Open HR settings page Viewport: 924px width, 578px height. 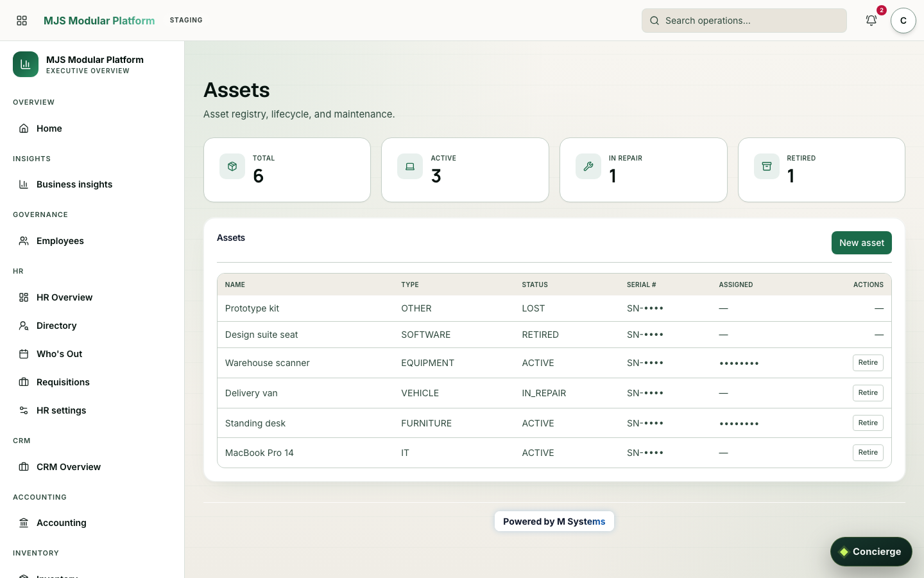(x=92, y=410)
